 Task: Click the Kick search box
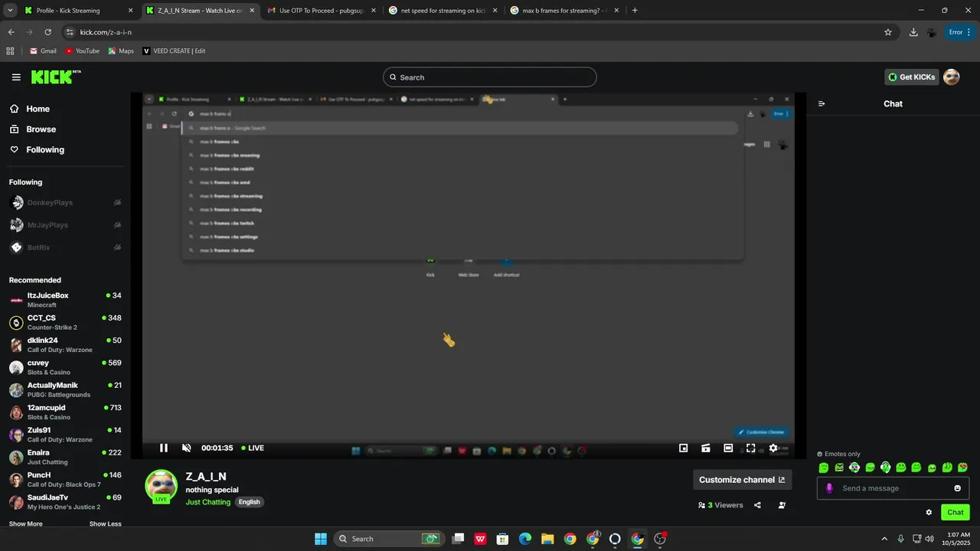[x=490, y=77]
